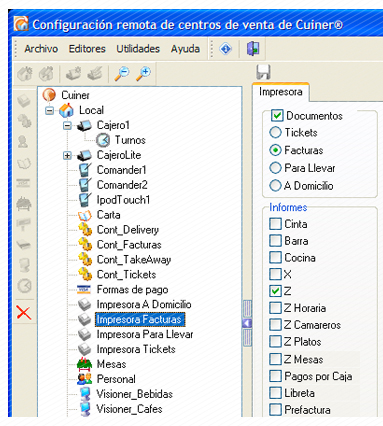
Task: Click the Mesas table icon
Action: click(85, 364)
